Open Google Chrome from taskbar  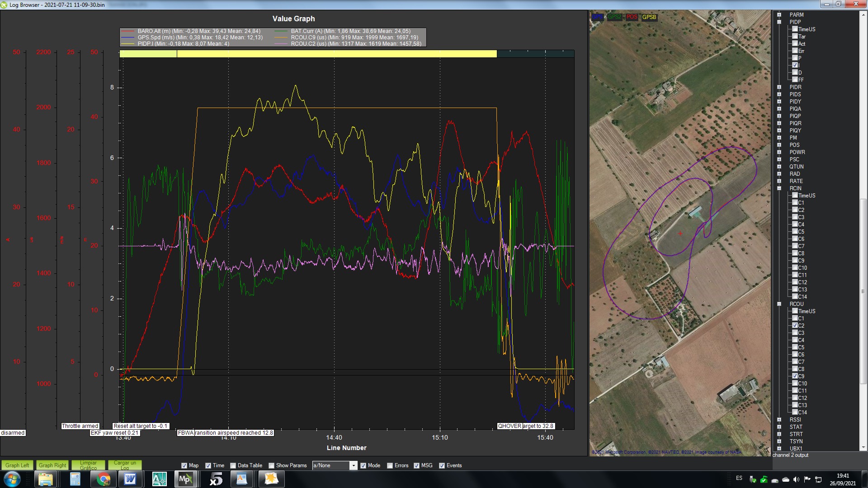(104, 479)
